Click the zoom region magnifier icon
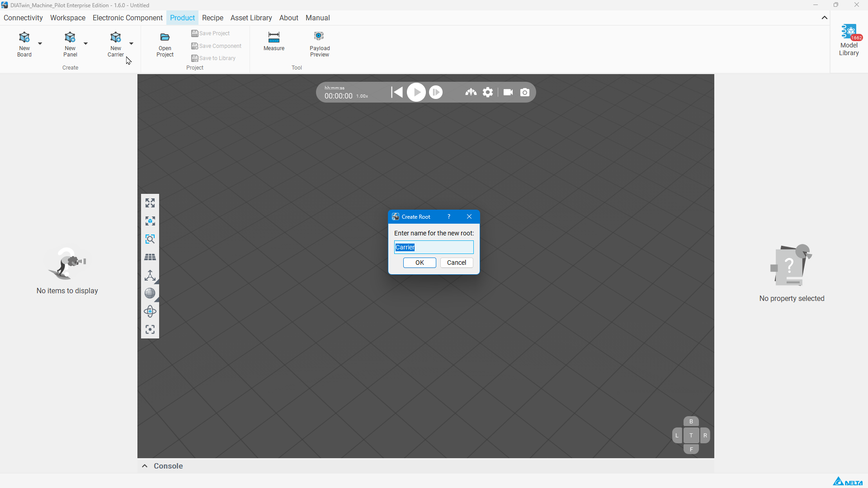 pos(150,239)
